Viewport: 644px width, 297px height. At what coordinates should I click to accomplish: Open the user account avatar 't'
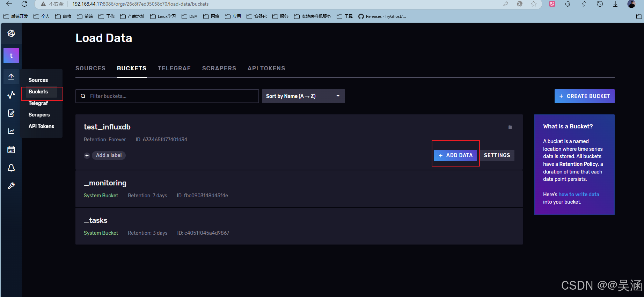(11, 56)
